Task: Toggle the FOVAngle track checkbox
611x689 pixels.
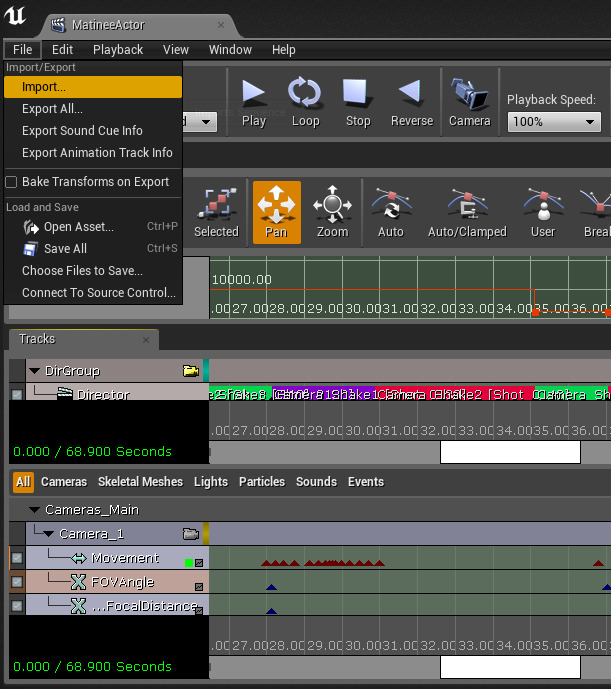Action: pos(17,582)
